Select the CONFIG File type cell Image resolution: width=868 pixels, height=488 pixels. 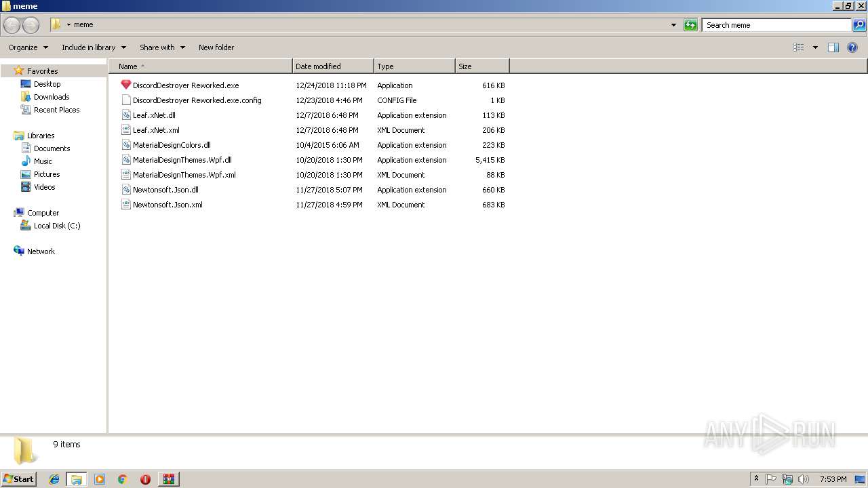tap(397, 100)
